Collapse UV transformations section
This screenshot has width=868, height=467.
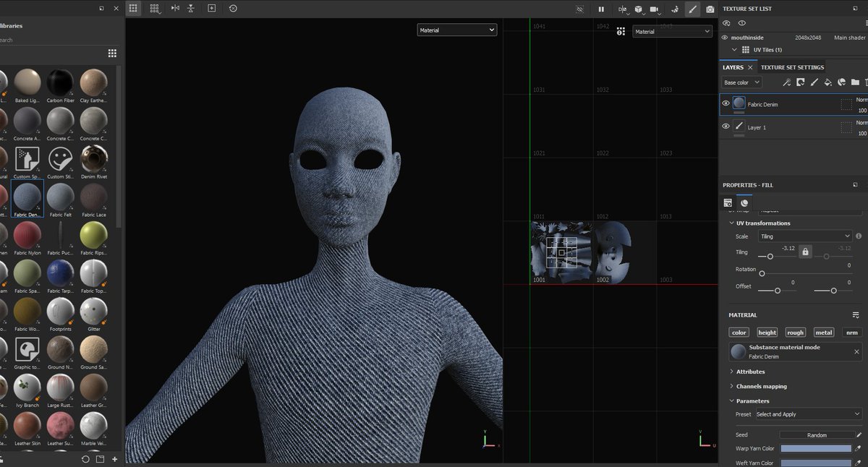click(731, 223)
